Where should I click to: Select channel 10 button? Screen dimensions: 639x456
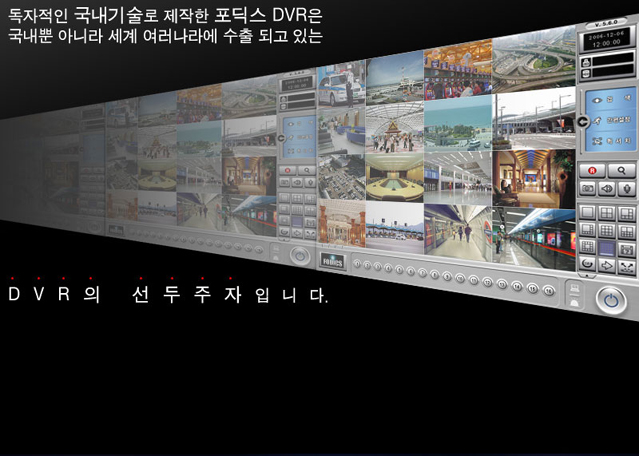461,278
